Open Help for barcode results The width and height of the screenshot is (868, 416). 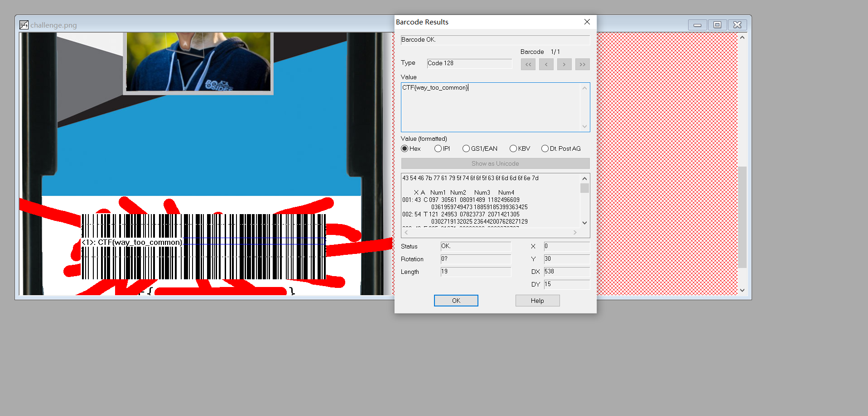[x=537, y=301]
